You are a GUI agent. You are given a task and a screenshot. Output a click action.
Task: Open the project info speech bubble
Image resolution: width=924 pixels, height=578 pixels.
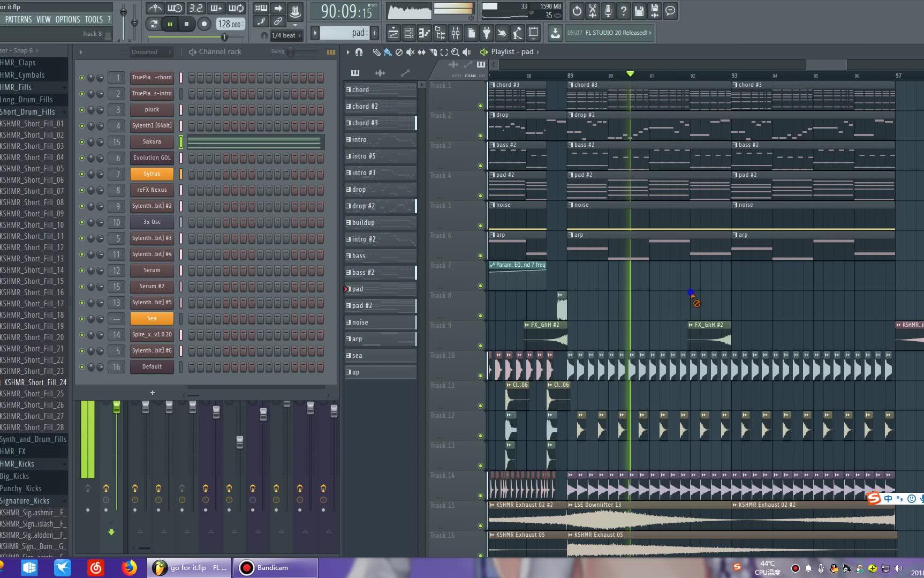(670, 11)
